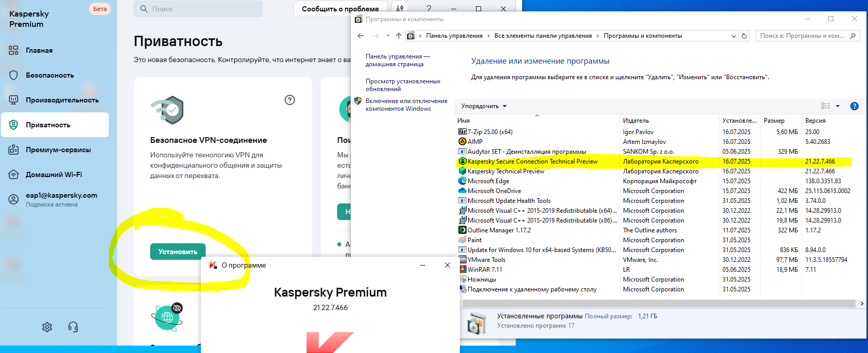Close the О программе dialog

pos(447,265)
